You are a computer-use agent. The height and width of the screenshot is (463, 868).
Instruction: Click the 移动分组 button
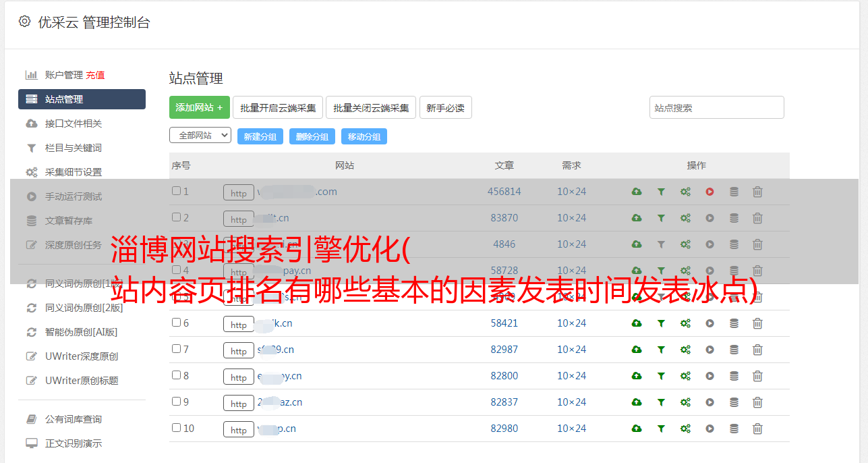pos(364,136)
